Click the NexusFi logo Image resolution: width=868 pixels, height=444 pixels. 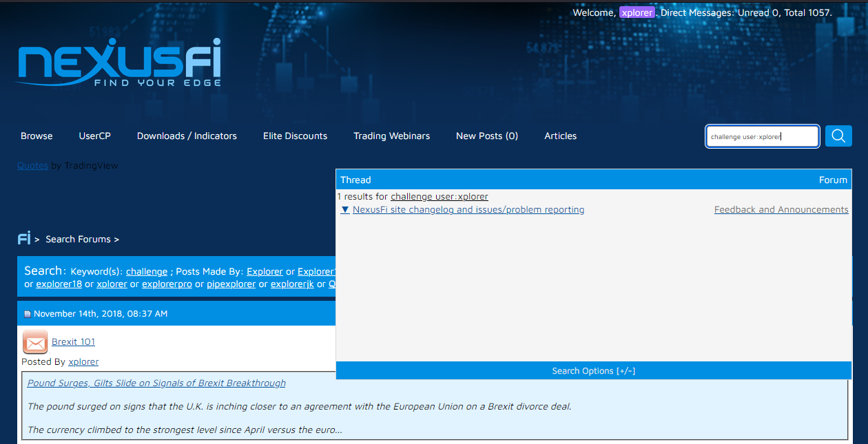[119, 62]
